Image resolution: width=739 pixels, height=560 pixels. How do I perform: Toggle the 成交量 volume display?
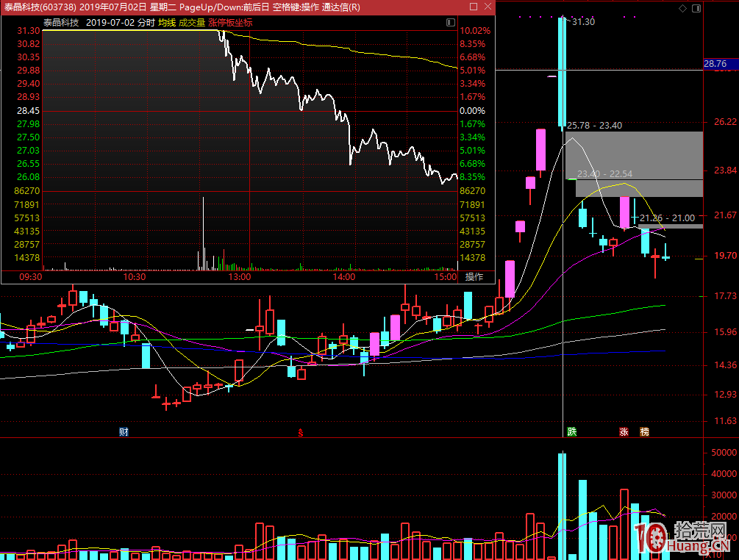pyautogui.click(x=192, y=23)
